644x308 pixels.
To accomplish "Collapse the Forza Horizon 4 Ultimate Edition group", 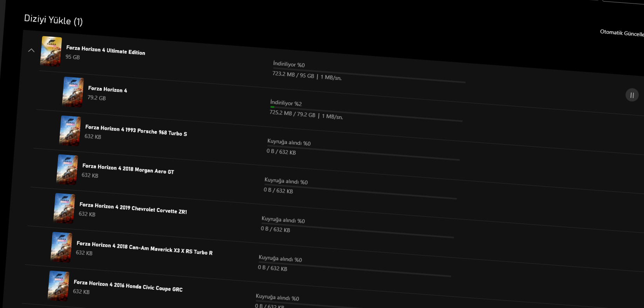I will 31,50.
